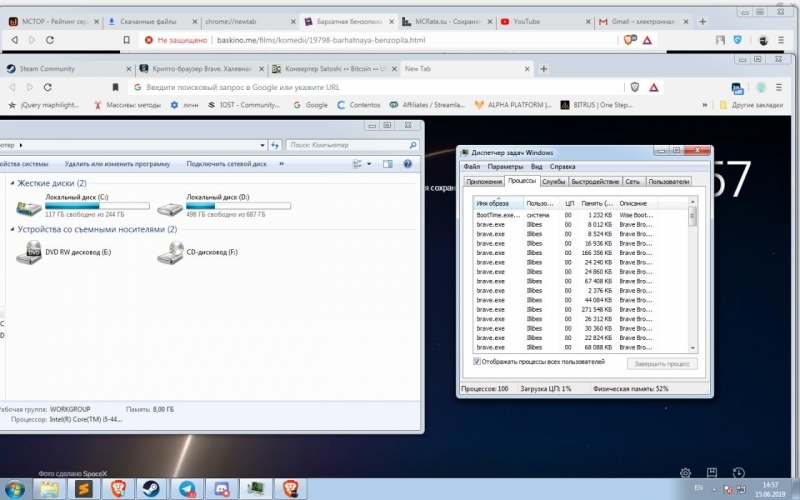The image size is (800, 500).
Task: Expand the bookmarks bar overflow chevron
Action: 705,105
